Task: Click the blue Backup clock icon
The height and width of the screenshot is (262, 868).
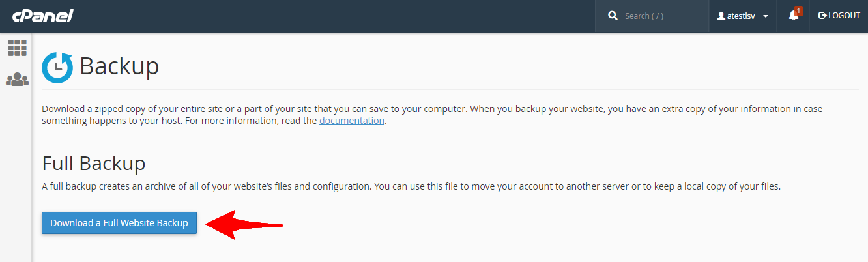Action: click(x=57, y=68)
